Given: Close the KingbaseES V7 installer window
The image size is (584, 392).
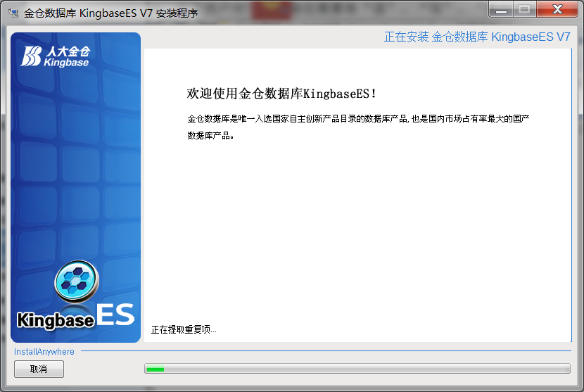Looking at the screenshot, I should coord(557,10).
